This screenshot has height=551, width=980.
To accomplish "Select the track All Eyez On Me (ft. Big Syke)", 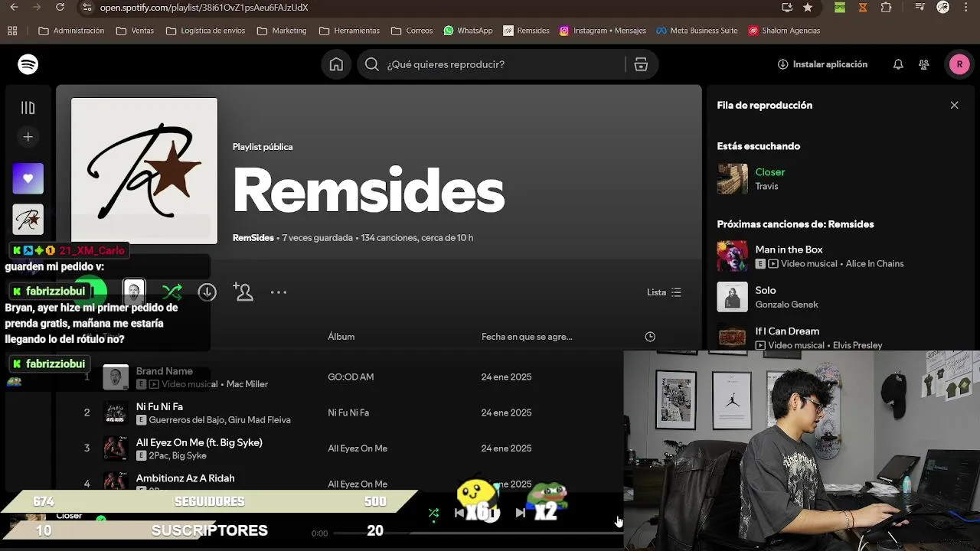I will 199,442.
